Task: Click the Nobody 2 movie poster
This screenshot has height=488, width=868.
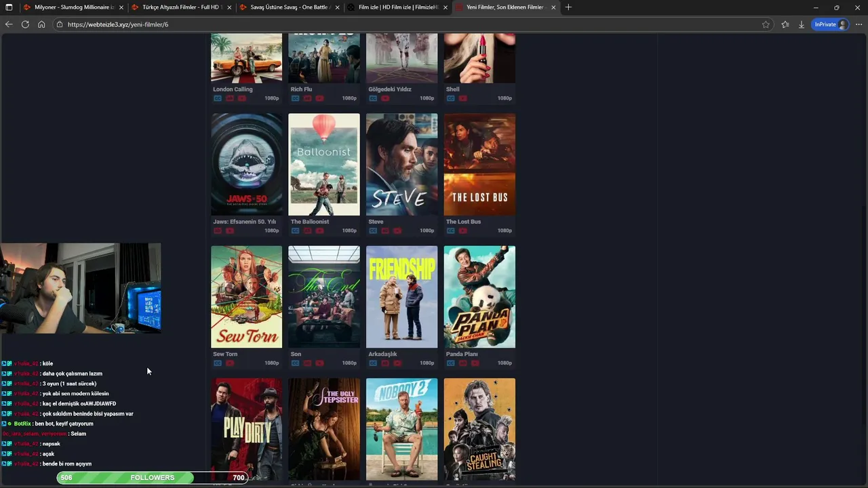Action: point(401,429)
